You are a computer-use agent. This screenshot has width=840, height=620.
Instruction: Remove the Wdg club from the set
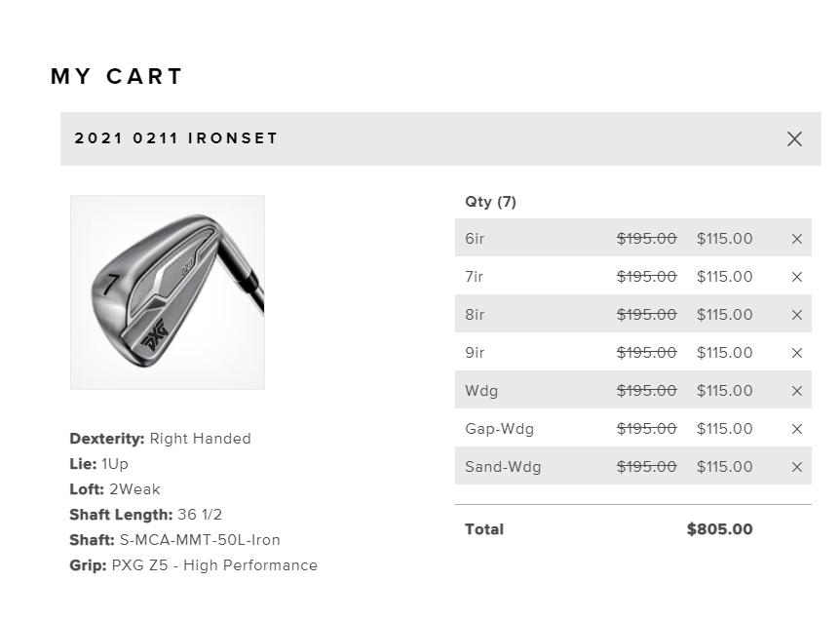[796, 391]
